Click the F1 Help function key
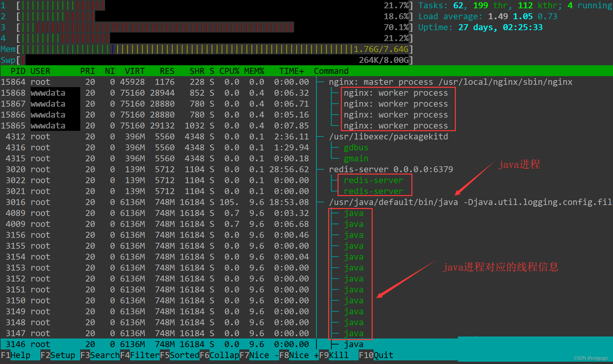 click(x=16, y=355)
